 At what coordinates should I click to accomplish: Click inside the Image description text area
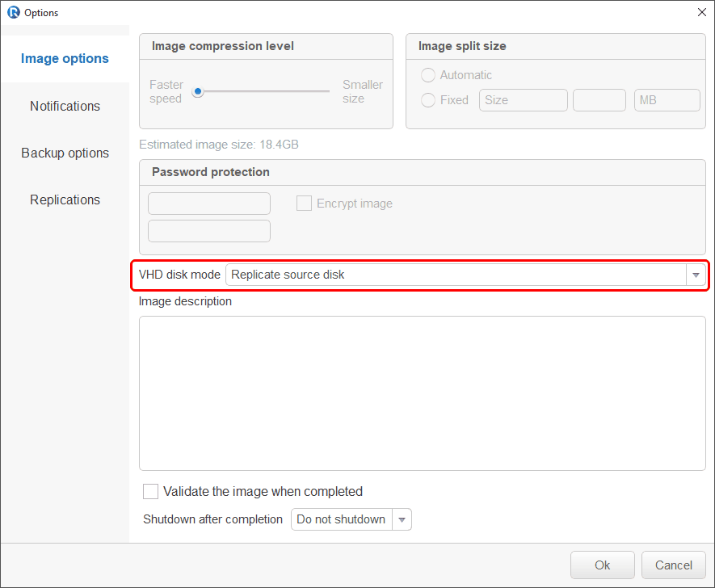(x=423, y=393)
